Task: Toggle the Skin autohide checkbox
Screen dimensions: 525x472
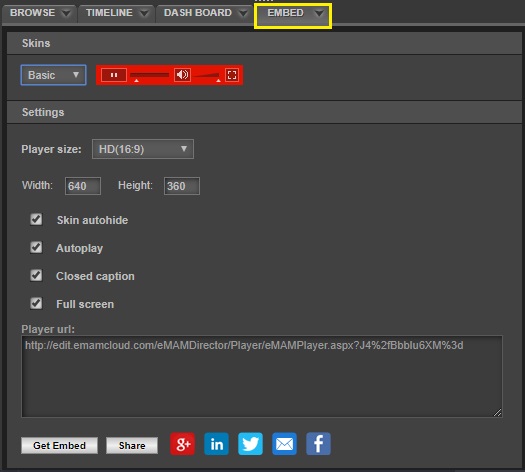Action: tap(36, 220)
